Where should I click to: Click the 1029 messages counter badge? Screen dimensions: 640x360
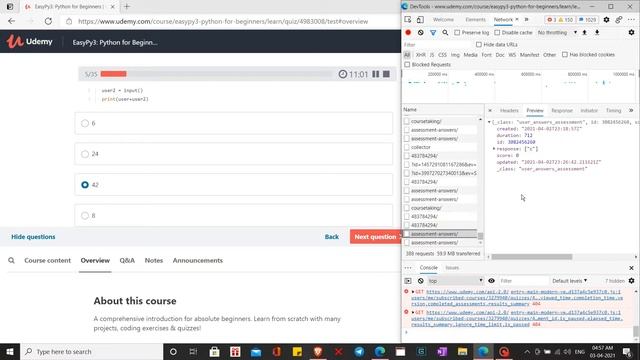[587, 20]
